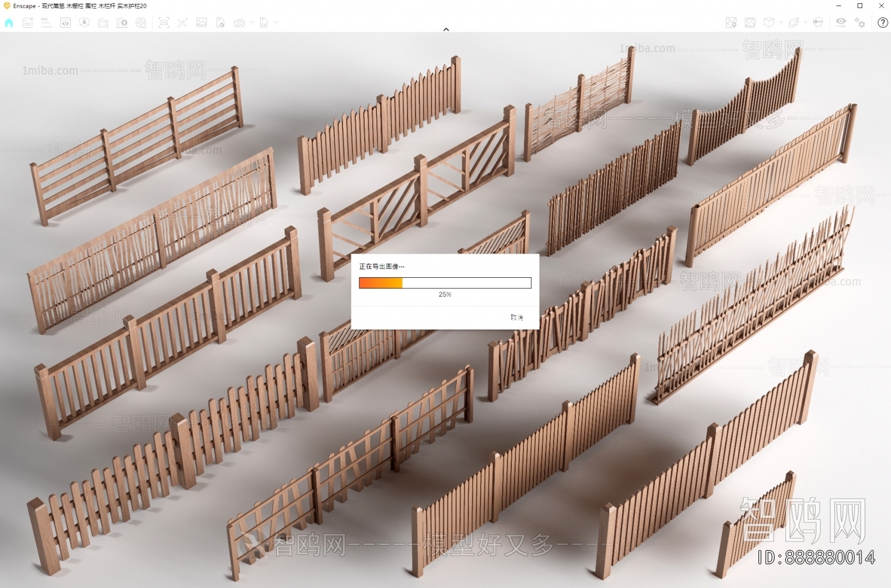
Task: Click the Screenshot capture icon
Action: point(164,23)
